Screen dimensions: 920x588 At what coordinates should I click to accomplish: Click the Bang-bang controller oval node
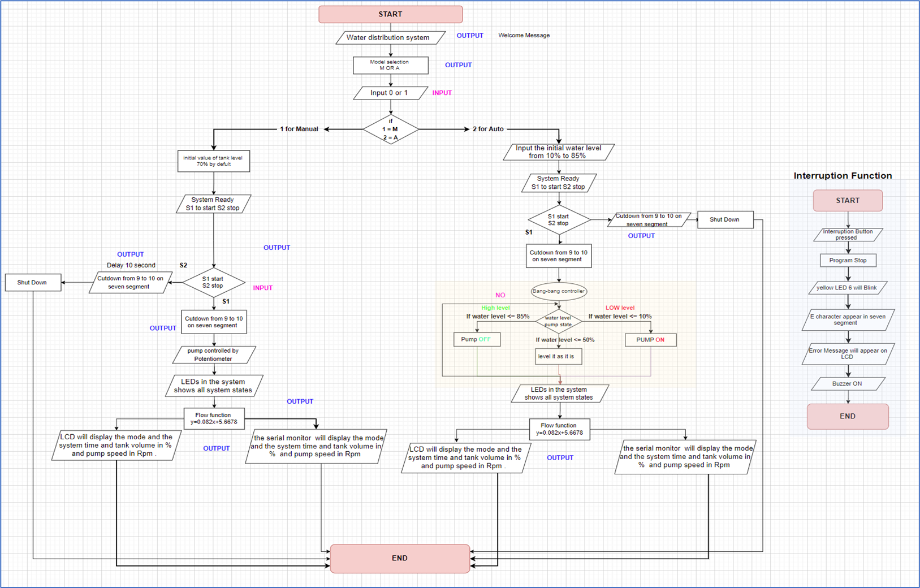(x=558, y=291)
